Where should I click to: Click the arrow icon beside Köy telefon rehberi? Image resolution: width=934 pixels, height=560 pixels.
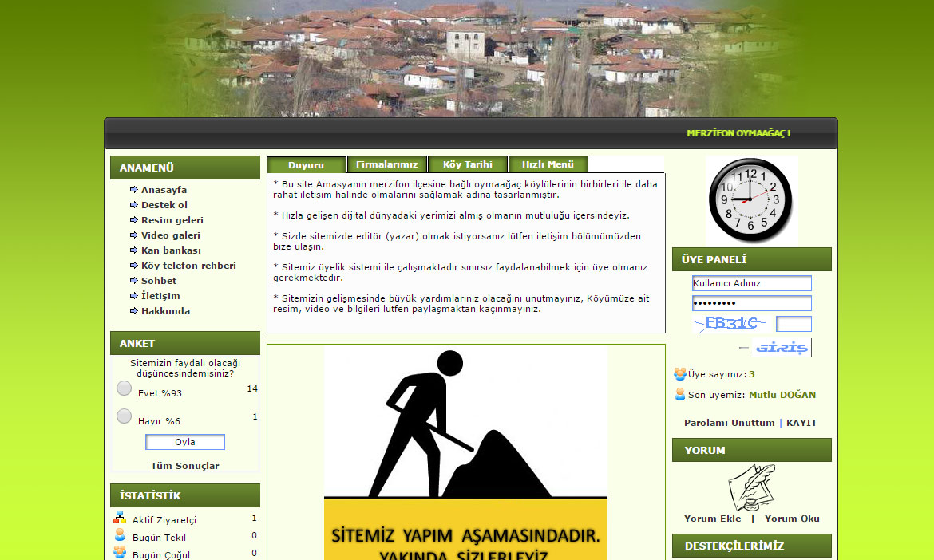(x=134, y=266)
